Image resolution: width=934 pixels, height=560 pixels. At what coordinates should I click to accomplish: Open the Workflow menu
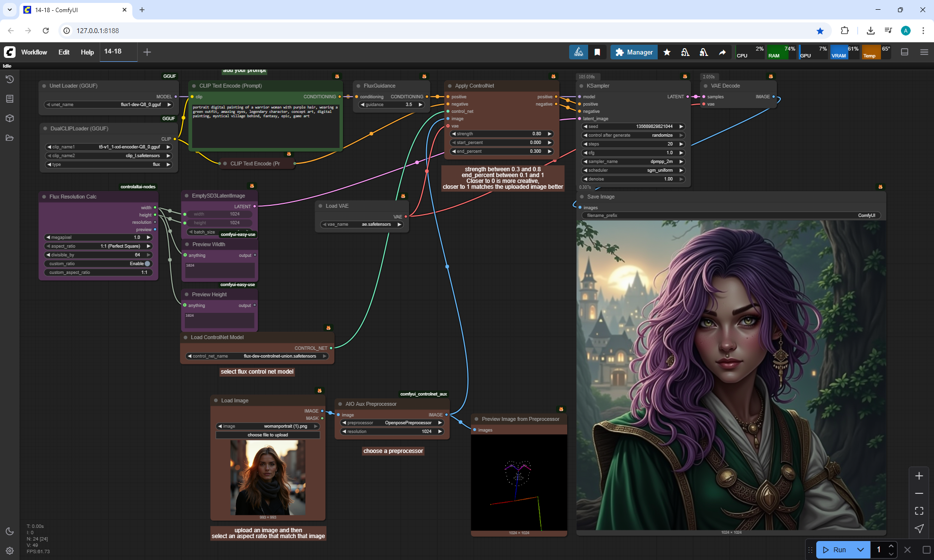pyautogui.click(x=34, y=52)
